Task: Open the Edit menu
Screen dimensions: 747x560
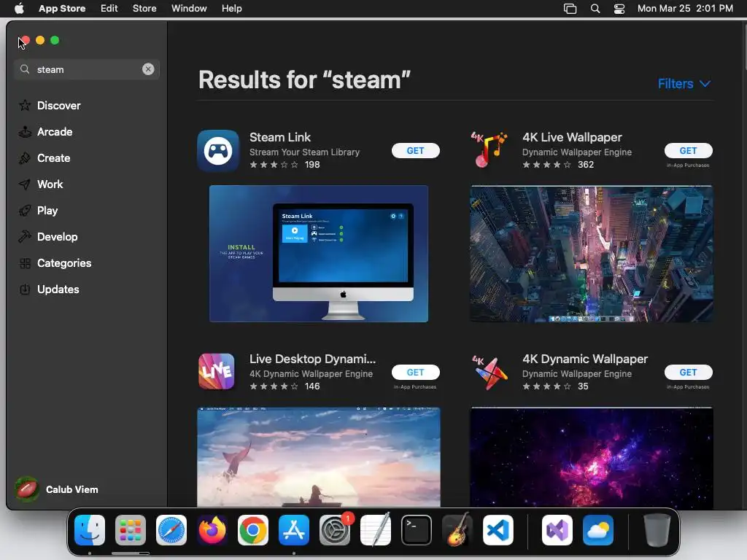Action: (x=109, y=8)
